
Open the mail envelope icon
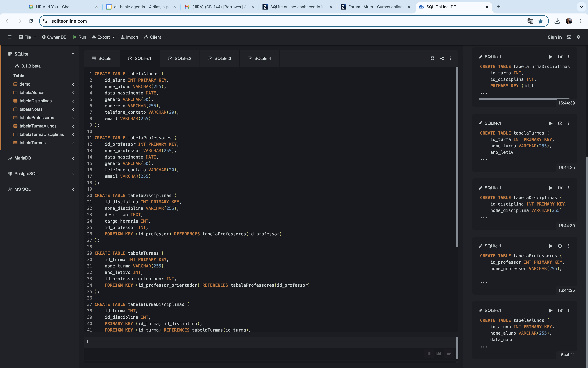[569, 37]
